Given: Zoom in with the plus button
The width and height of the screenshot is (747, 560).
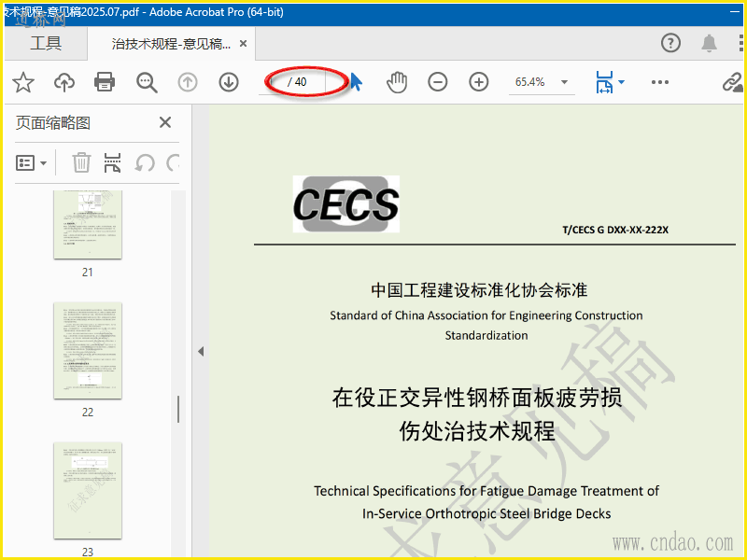Looking at the screenshot, I should coord(478,82).
